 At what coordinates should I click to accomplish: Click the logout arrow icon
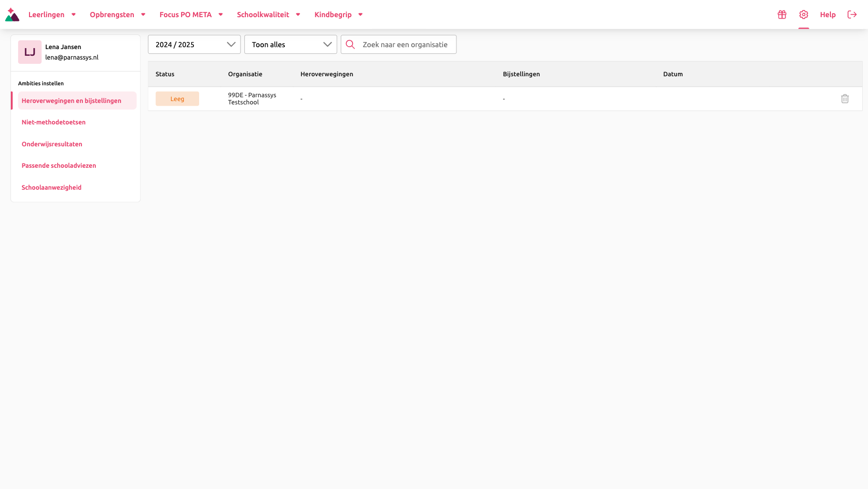point(852,15)
